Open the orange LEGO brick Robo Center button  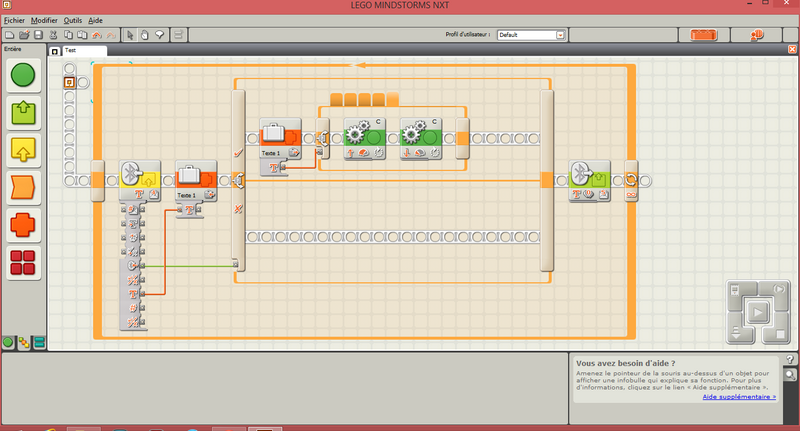(704, 35)
